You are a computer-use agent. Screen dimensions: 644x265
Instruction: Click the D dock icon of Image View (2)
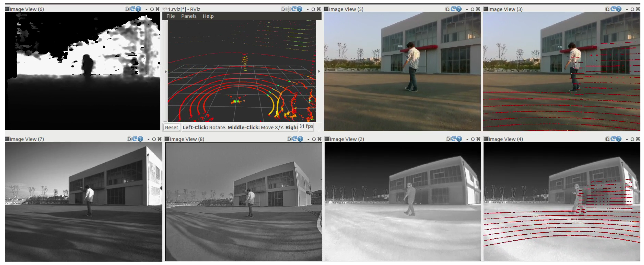[448, 139]
